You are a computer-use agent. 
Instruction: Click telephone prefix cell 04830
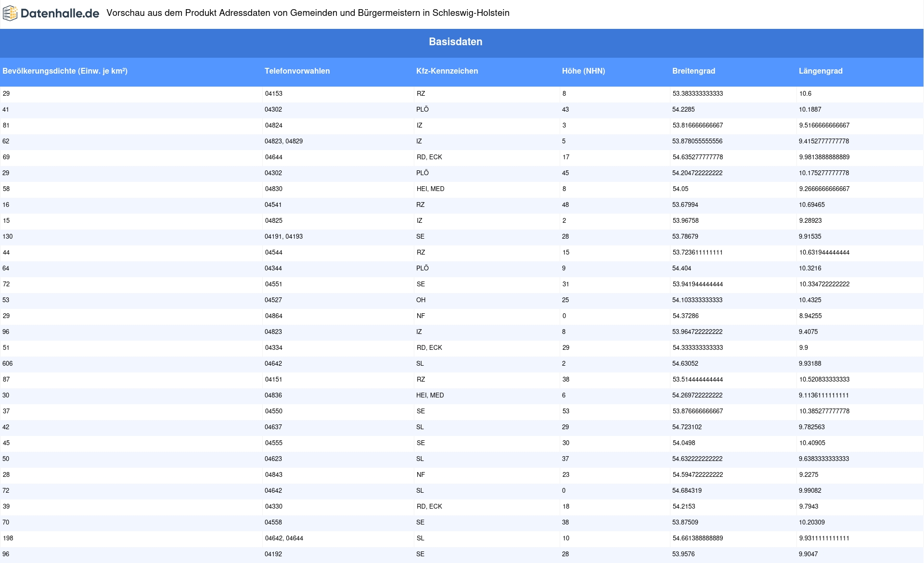pos(274,189)
